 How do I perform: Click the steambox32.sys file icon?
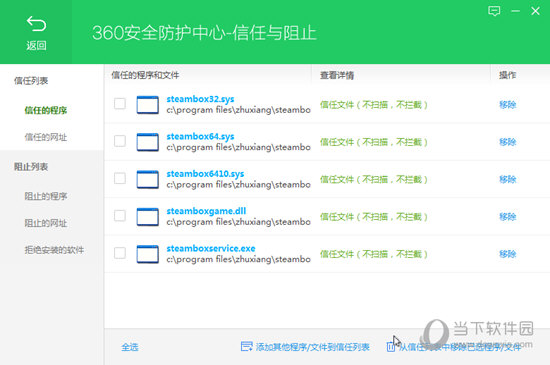(147, 104)
